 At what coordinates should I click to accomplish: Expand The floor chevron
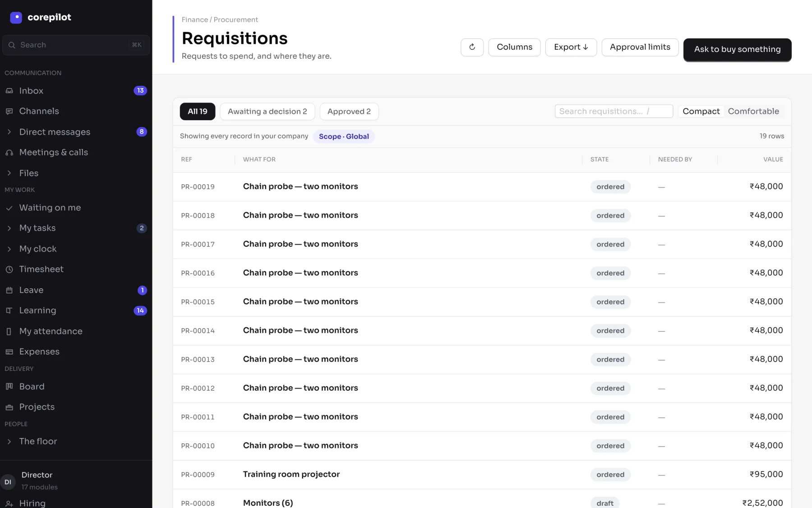(9, 442)
